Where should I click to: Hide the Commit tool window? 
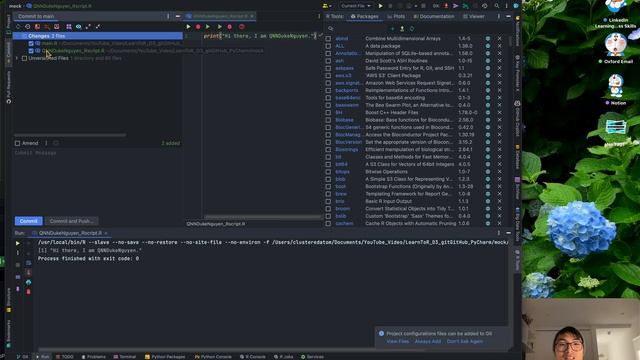[178, 16]
